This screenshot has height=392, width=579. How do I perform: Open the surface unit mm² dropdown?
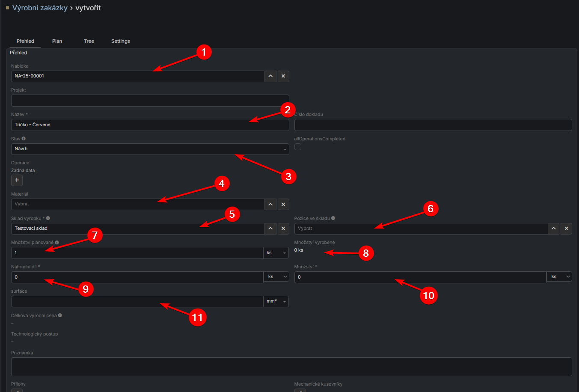[x=276, y=301]
